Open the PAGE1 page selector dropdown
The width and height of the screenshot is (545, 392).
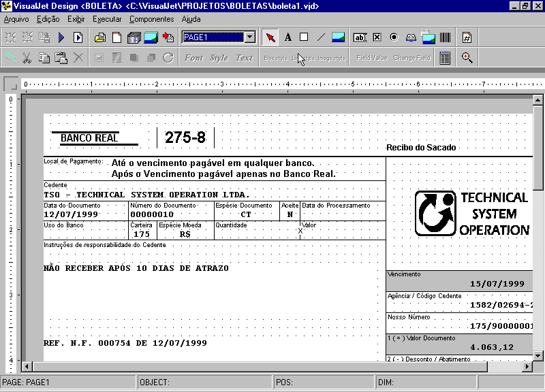[251, 37]
